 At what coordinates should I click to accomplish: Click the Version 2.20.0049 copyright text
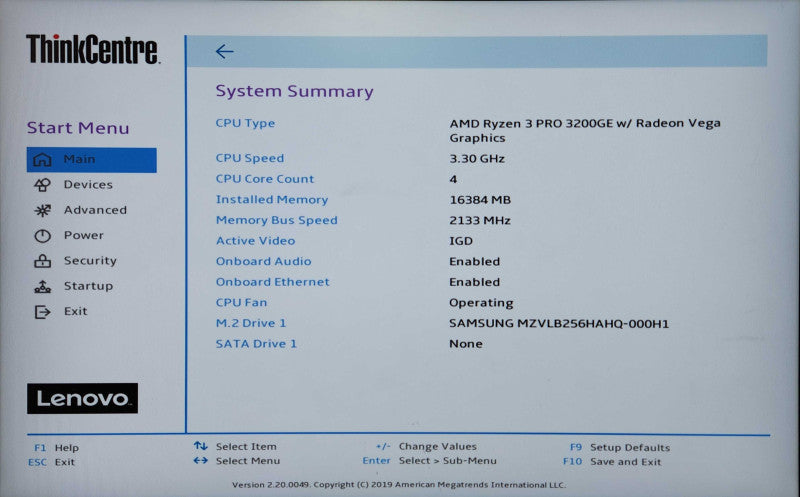click(x=398, y=485)
